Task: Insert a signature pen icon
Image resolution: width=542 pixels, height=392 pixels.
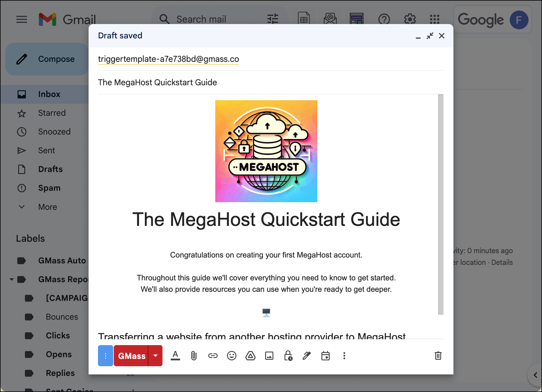Action: [x=307, y=356]
